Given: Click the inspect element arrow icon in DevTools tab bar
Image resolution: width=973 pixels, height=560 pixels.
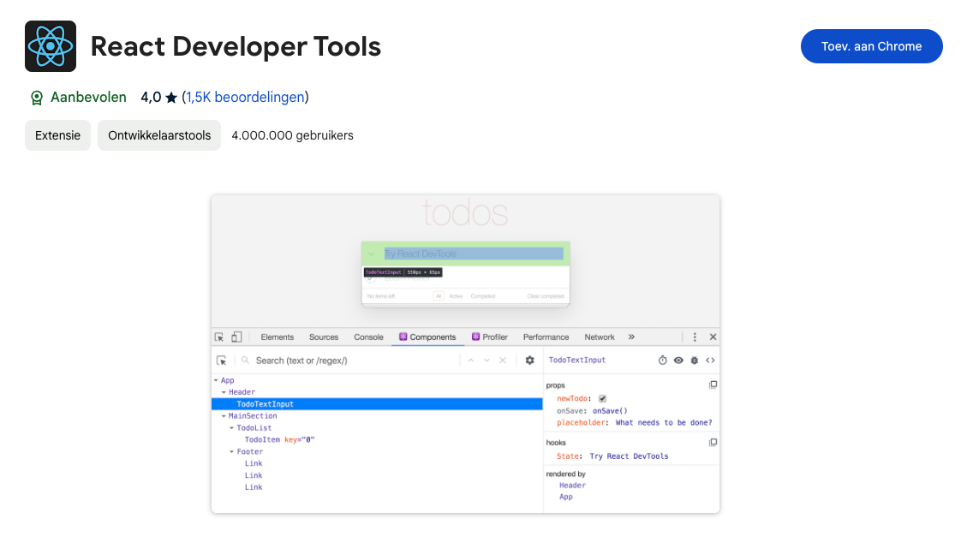Looking at the screenshot, I should (x=219, y=337).
